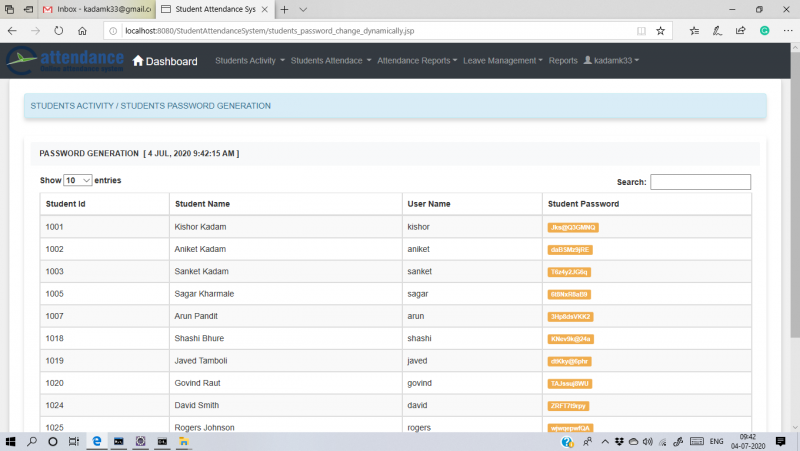
Task: Click the browser Back arrow
Action: pyautogui.click(x=12, y=31)
